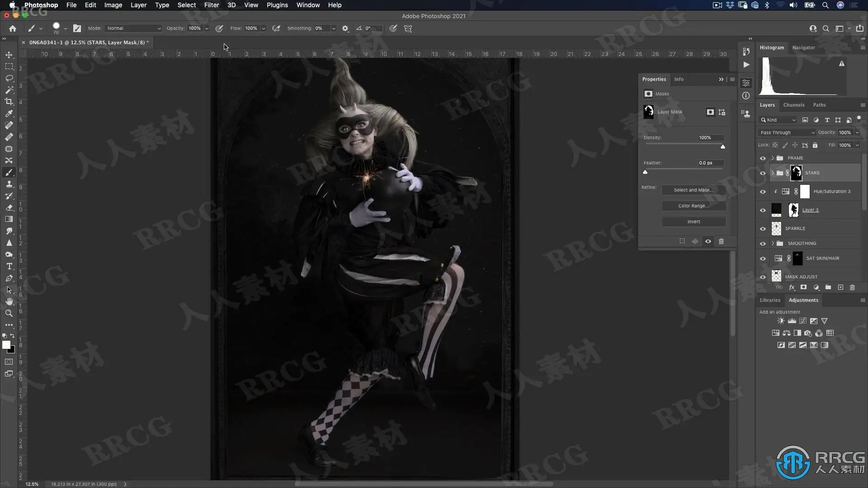Select the Horizontal Type tool
Viewport: 868px width, 488px height.
point(9,266)
